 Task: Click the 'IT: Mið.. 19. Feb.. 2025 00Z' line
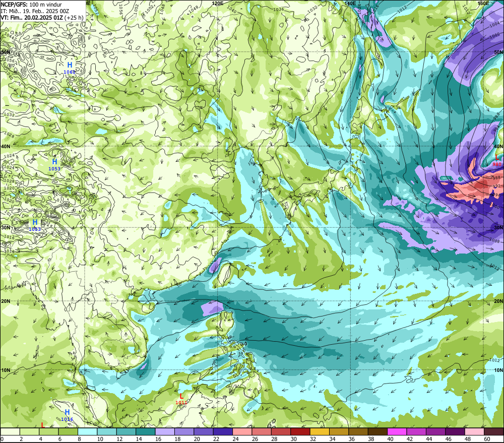pyautogui.click(x=35, y=11)
